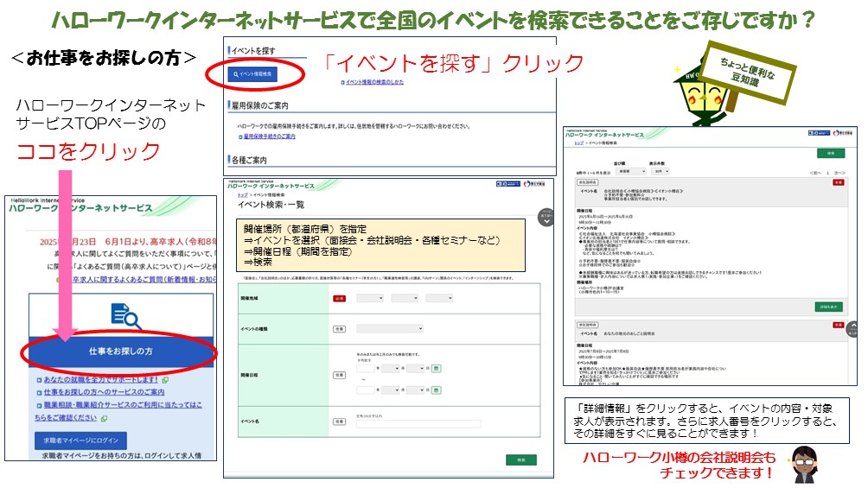Go to the previous page with <前へ
Viewport: 868px width, 488px height.
click(815, 174)
